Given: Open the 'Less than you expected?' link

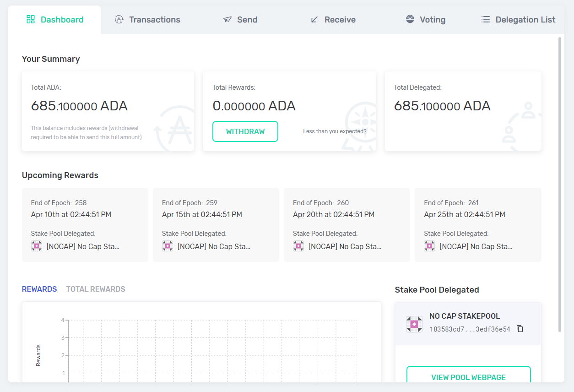Looking at the screenshot, I should click(335, 131).
